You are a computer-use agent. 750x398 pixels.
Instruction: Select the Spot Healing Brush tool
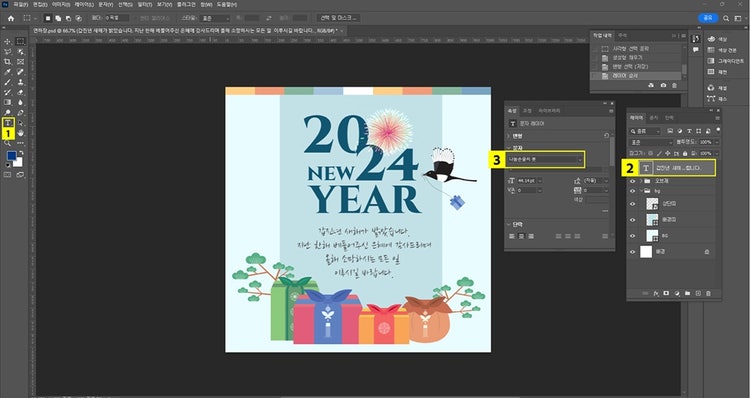[x=21, y=72]
